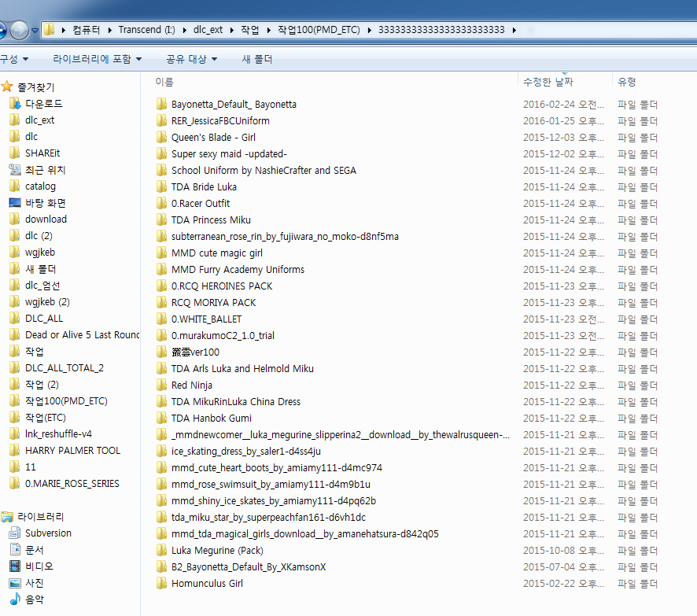Screen dimensions: 697x616
Task: Open the 사진 pictures library icon
Action: (x=15, y=583)
